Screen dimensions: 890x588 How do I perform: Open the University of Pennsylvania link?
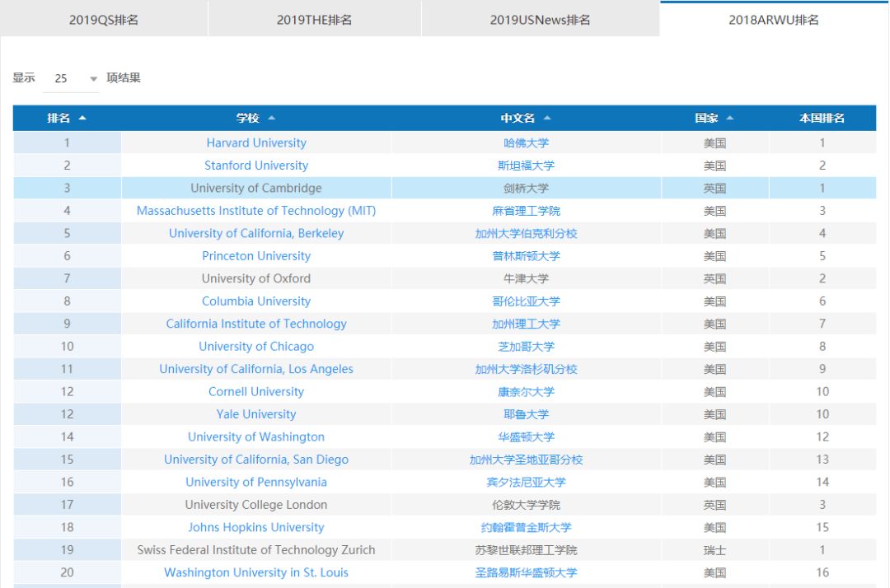click(256, 483)
